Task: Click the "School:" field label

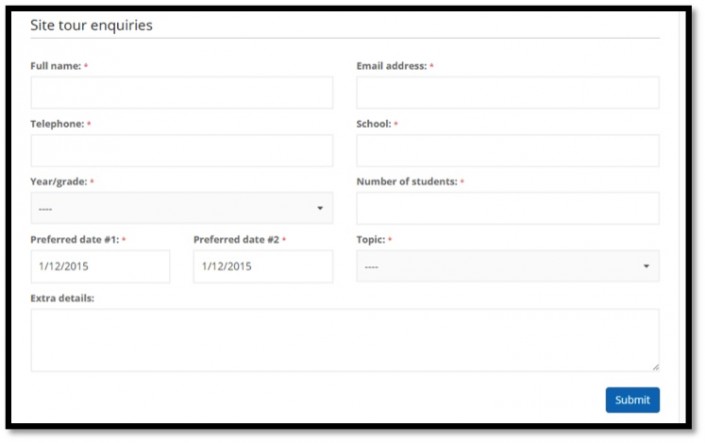Action: point(373,124)
